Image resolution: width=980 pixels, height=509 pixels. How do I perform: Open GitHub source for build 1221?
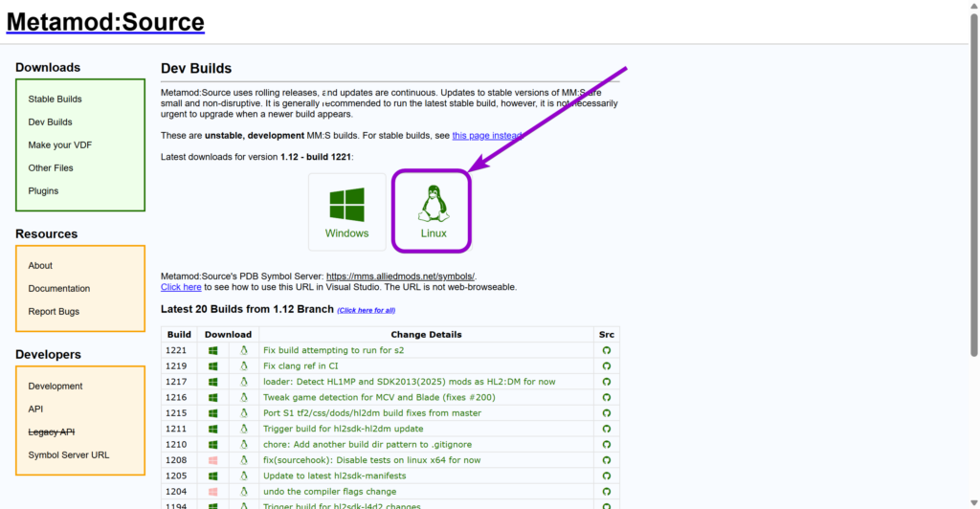tap(606, 350)
